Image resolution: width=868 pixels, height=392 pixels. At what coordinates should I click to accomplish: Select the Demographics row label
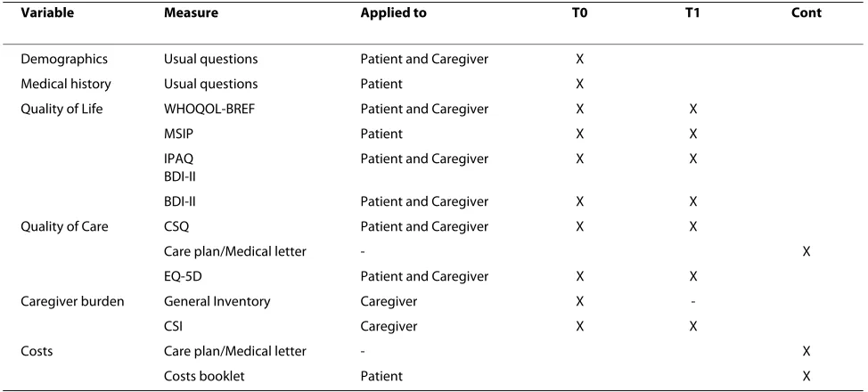(64, 59)
